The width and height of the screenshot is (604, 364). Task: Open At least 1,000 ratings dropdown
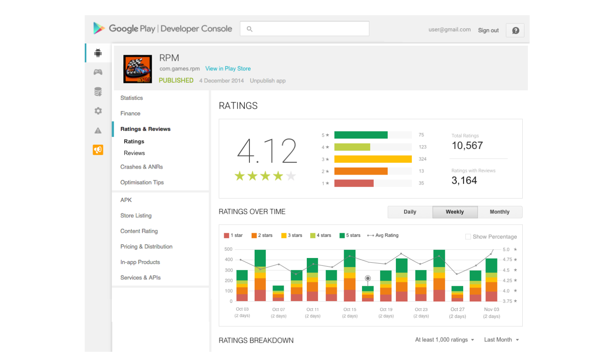[x=445, y=340]
